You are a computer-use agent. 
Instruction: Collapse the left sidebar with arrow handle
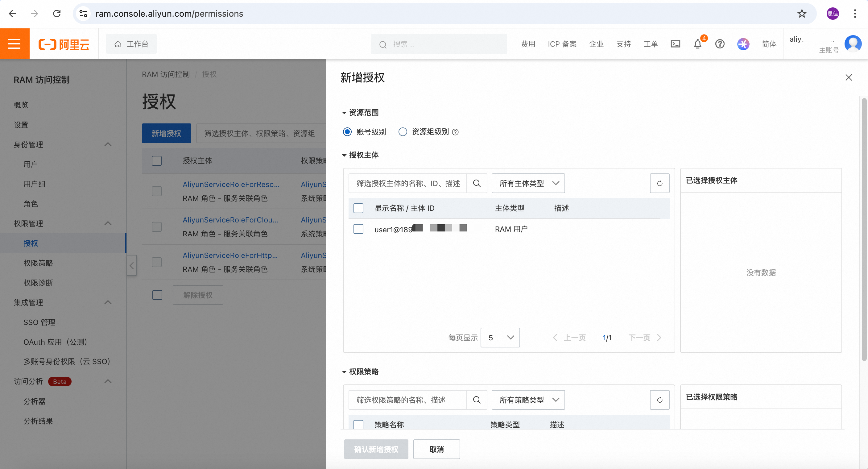132,265
